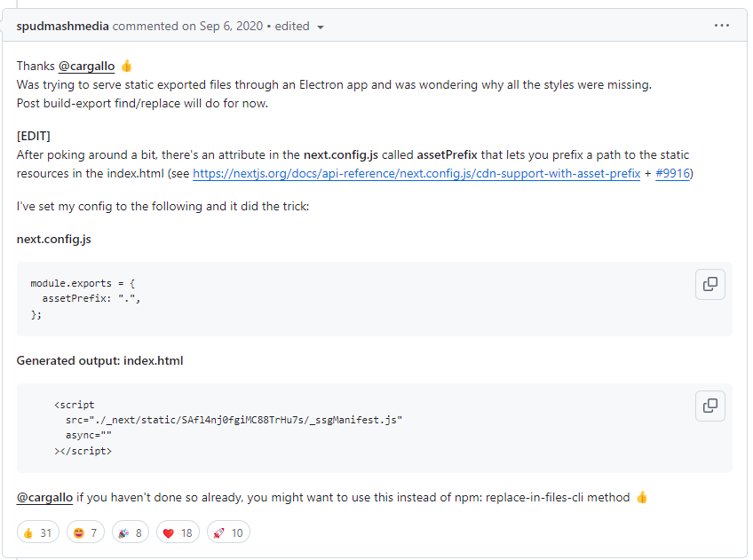Expand the edited history dropdown arrow
The height and width of the screenshot is (560, 753).
[321, 28]
